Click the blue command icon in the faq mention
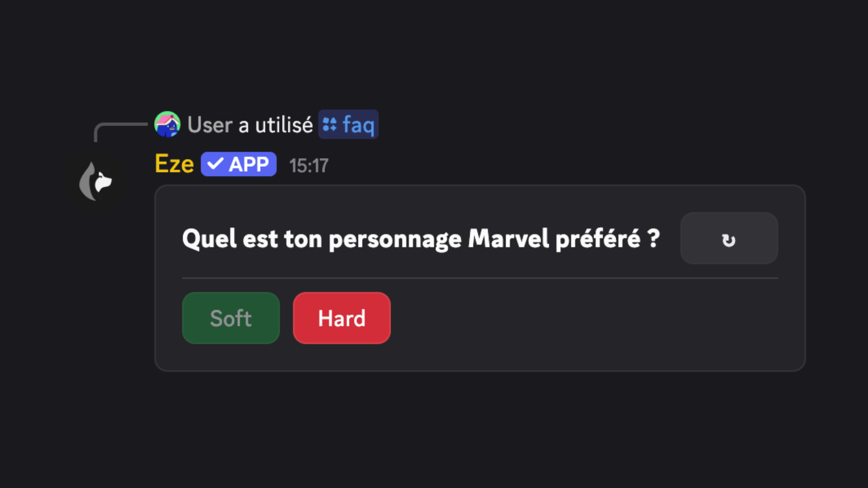This screenshot has height=488, width=868. [x=330, y=124]
